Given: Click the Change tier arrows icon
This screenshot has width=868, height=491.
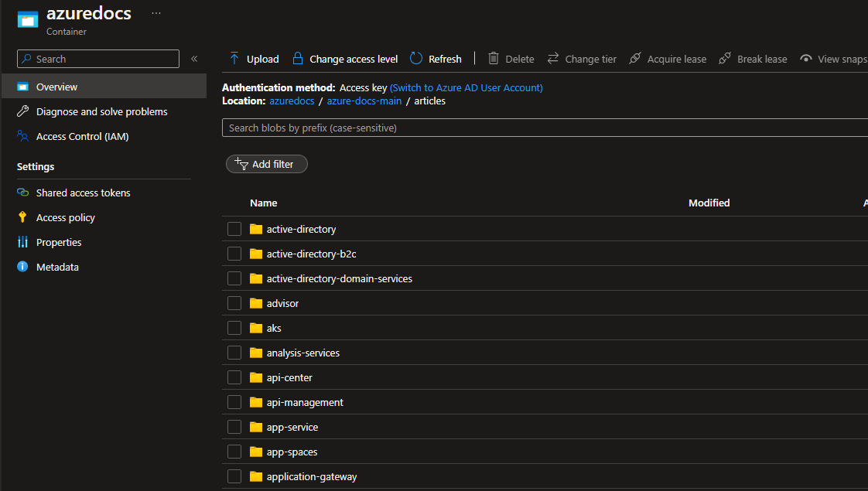Looking at the screenshot, I should pyautogui.click(x=553, y=59).
